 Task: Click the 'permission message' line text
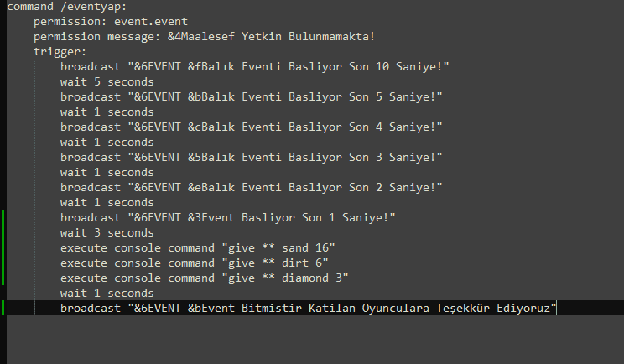[204, 37]
